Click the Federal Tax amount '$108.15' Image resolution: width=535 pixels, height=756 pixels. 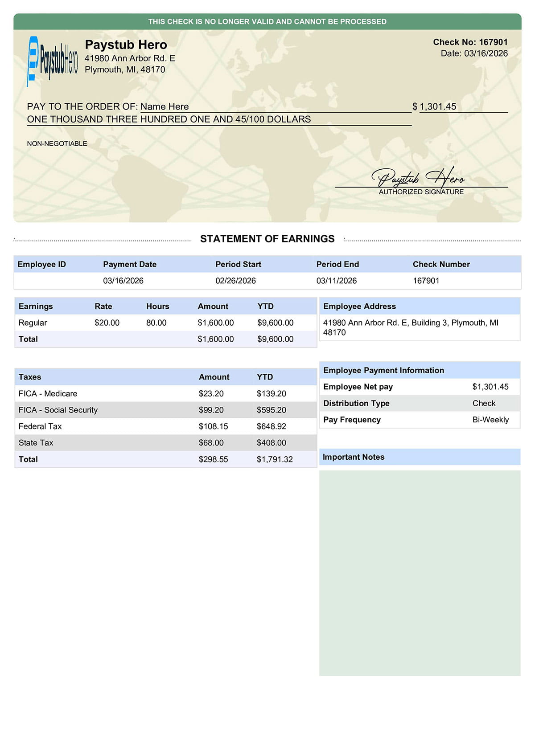click(x=214, y=426)
